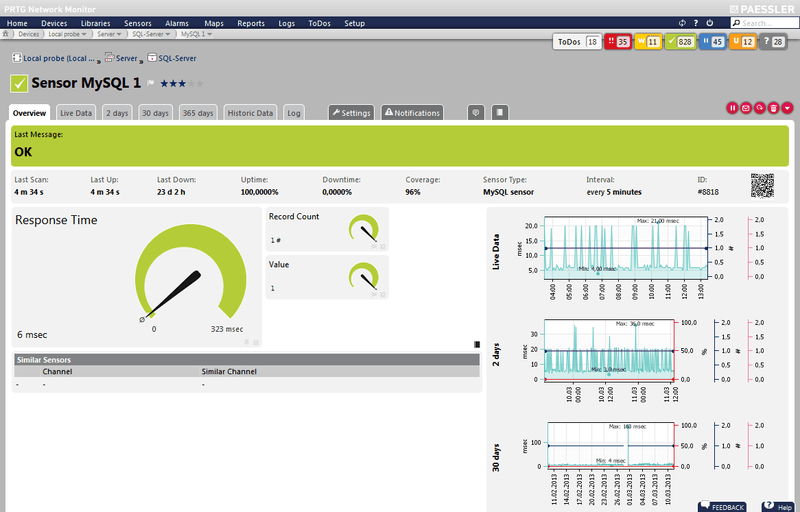The image size is (800, 512).
Task: Delete the sensor using red trash icon
Action: tap(773, 108)
